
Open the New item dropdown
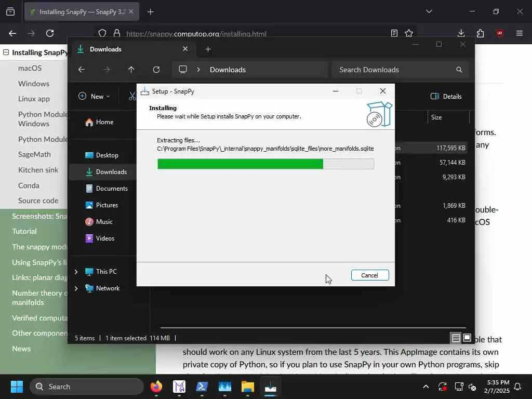(94, 96)
